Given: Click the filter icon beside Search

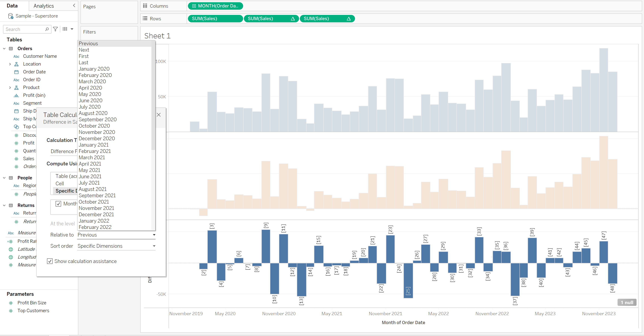Looking at the screenshot, I should pyautogui.click(x=56, y=29).
